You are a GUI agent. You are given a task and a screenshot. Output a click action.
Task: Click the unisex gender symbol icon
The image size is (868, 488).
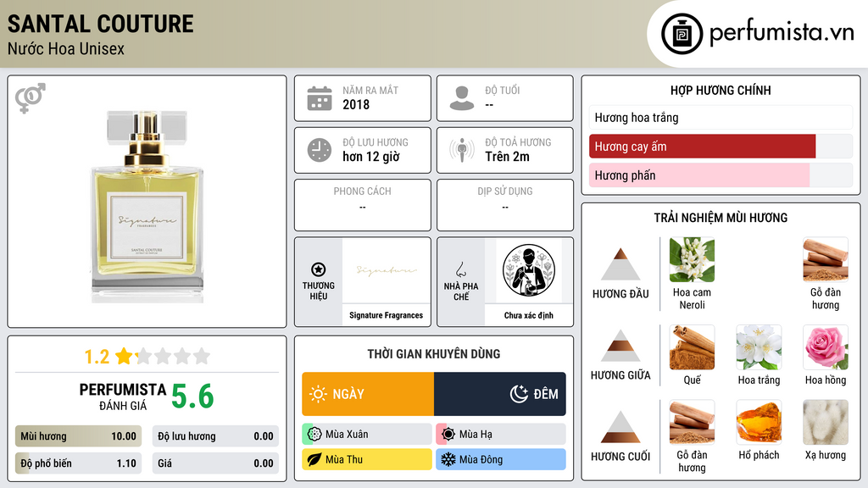pyautogui.click(x=30, y=98)
